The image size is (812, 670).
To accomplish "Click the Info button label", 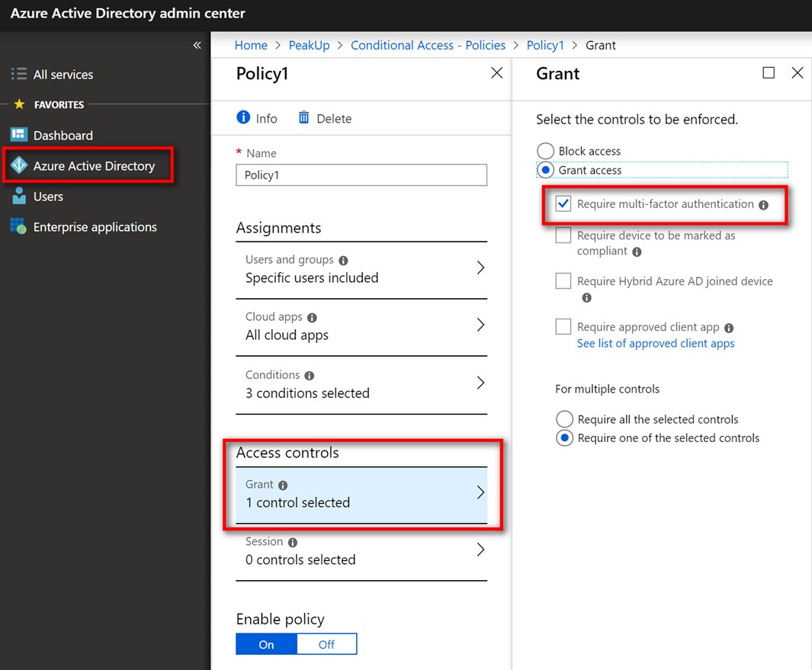I will pyautogui.click(x=266, y=119).
